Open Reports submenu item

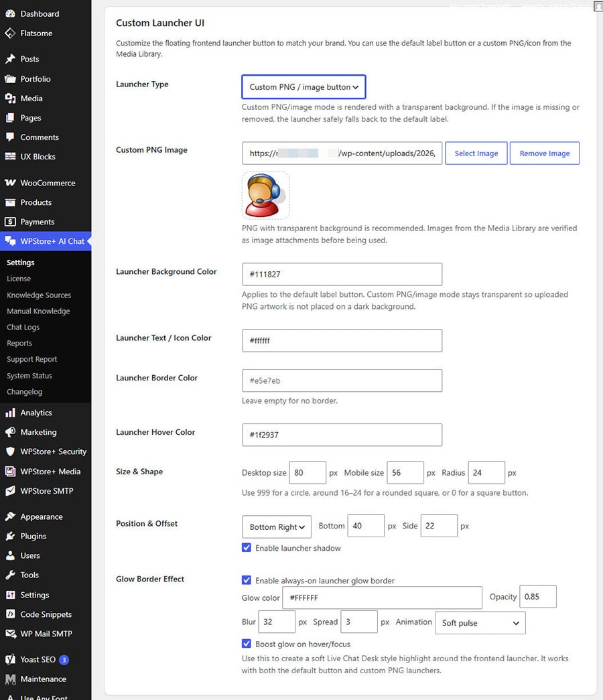click(19, 344)
